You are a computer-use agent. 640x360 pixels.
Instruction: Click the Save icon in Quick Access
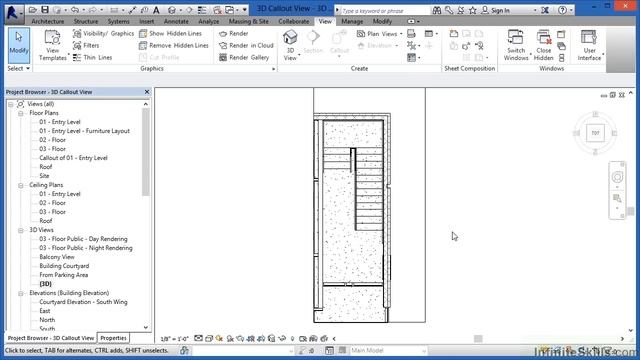[x=45, y=10]
